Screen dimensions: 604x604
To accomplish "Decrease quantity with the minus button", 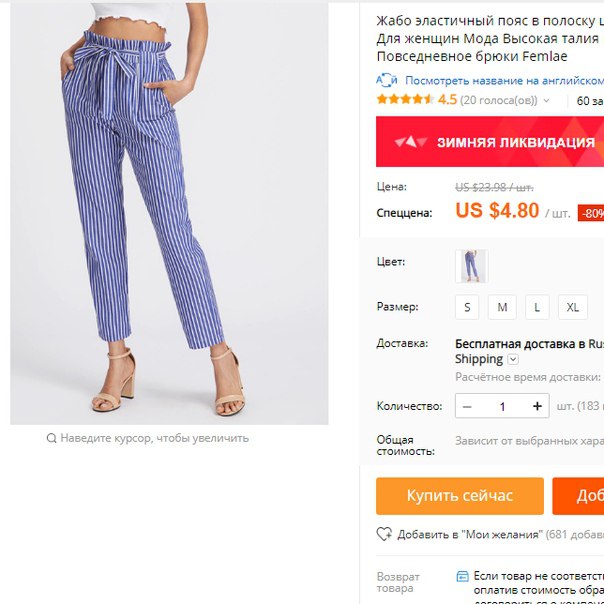I will [467, 406].
